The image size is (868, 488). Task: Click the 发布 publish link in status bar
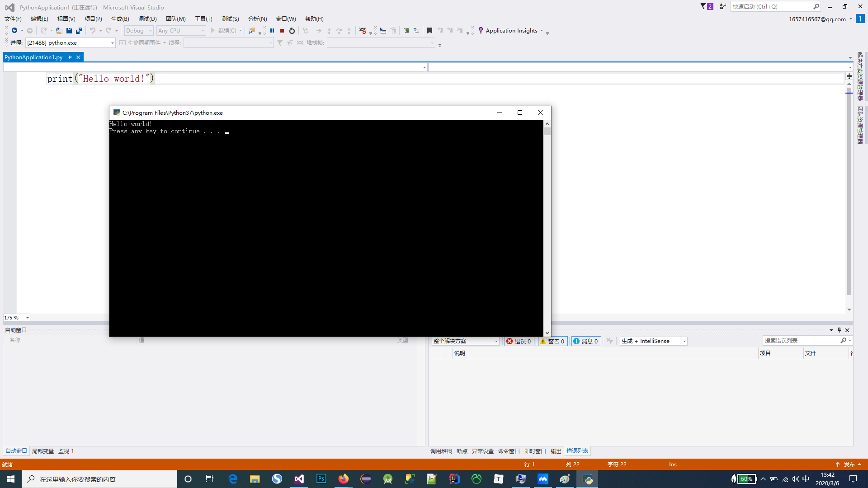pyautogui.click(x=849, y=464)
